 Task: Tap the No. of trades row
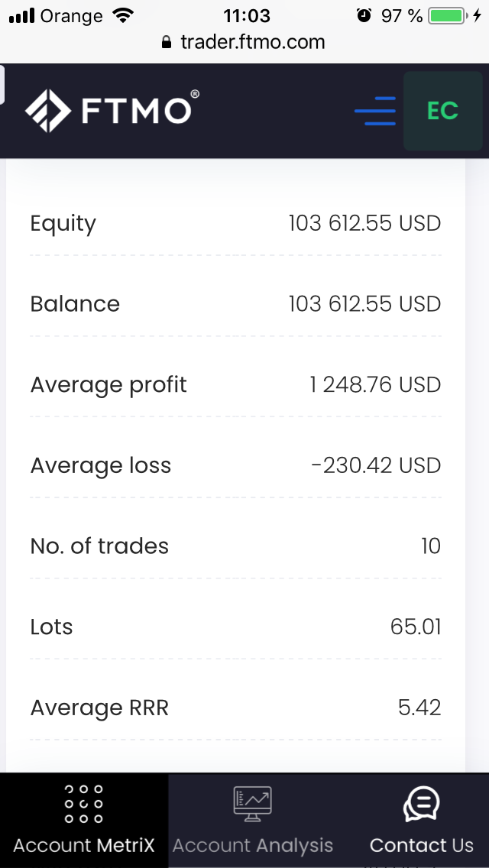(235, 546)
